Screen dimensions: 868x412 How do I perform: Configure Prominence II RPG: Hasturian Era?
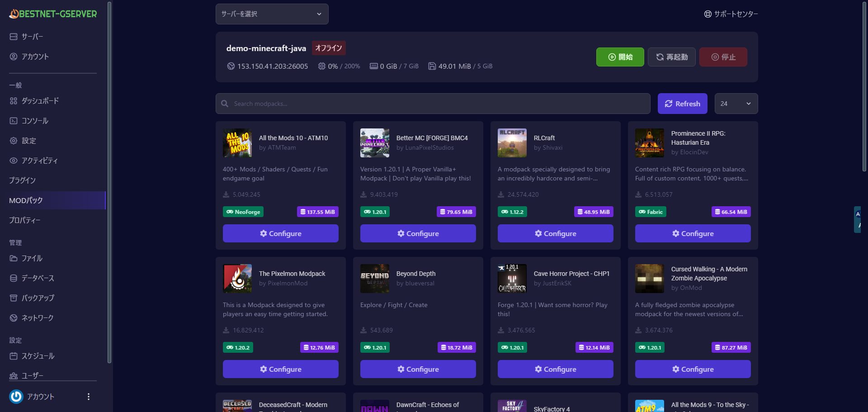click(693, 233)
